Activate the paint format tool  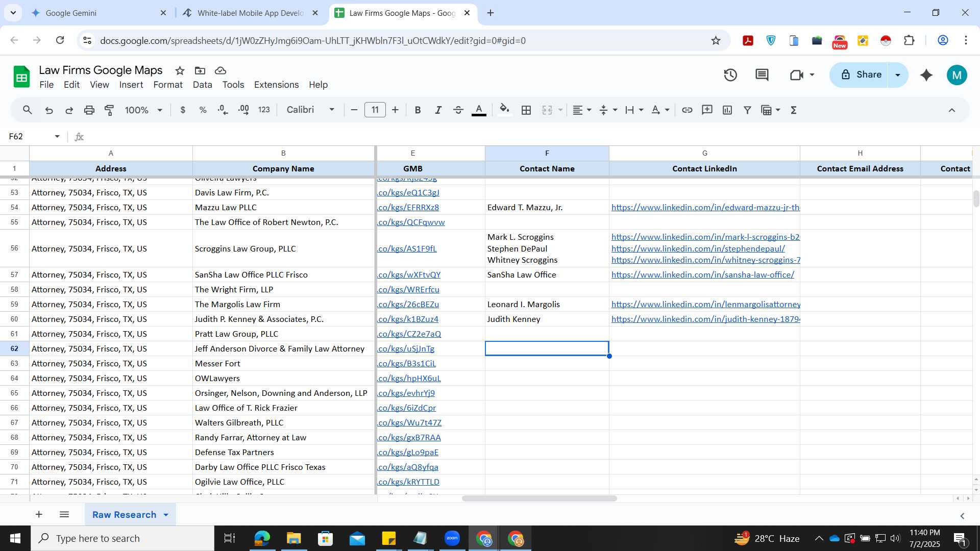pyautogui.click(x=109, y=110)
